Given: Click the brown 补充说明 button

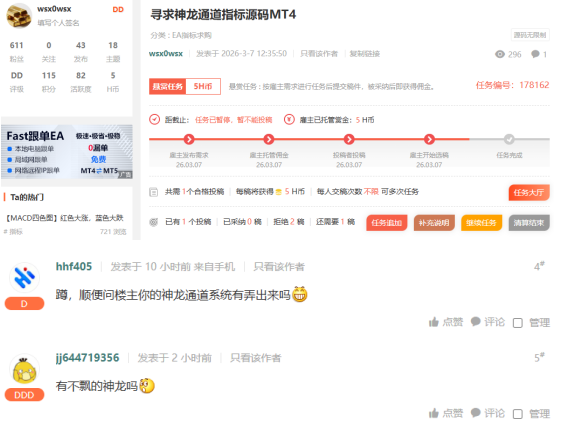Looking at the screenshot, I should (434, 223).
